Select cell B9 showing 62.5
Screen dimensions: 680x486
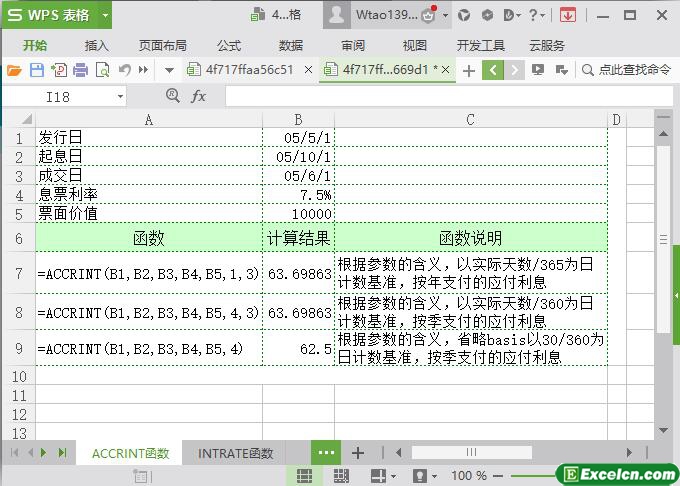pyautogui.click(x=298, y=350)
